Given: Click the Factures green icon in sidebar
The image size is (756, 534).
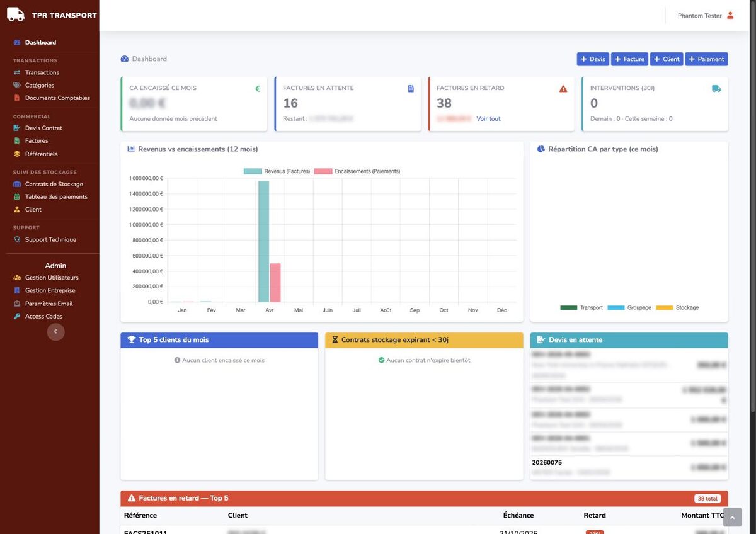Looking at the screenshot, I should pos(17,140).
